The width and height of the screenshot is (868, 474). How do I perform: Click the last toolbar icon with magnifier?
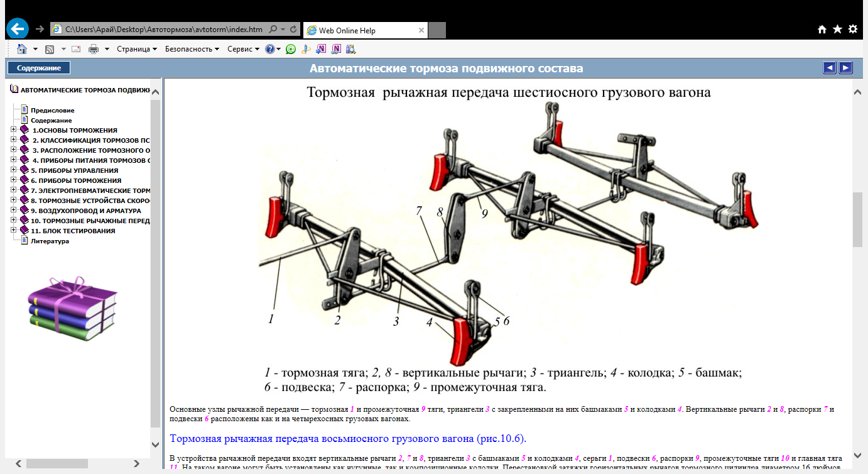pyautogui.click(x=351, y=49)
